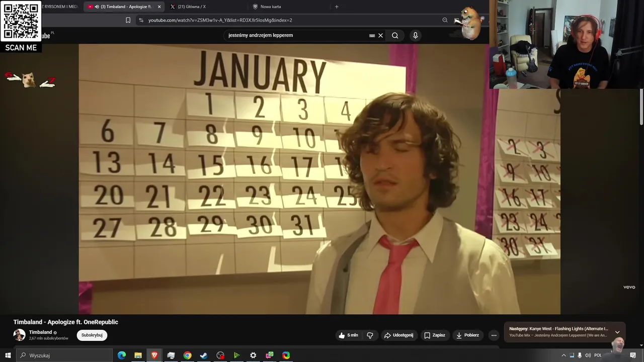Image resolution: width=644 pixels, height=362 pixels.
Task: Change POL keyboard language in tray
Action: (x=598, y=355)
